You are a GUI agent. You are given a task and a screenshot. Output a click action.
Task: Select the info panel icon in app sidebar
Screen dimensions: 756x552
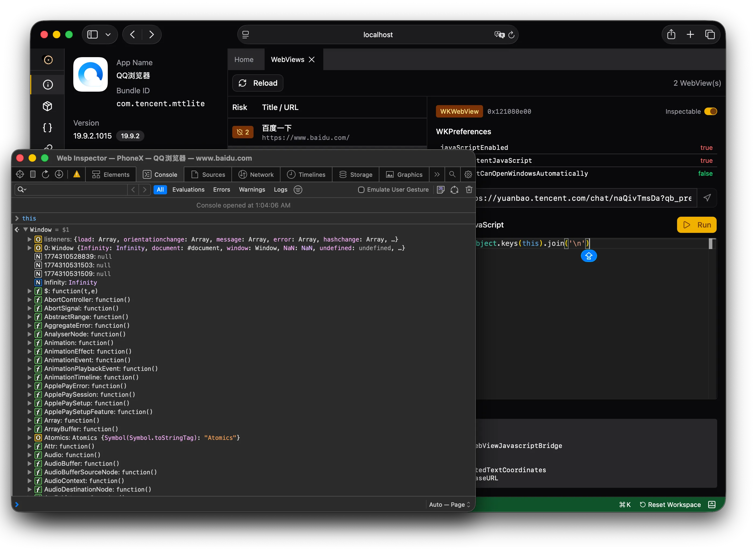47,85
